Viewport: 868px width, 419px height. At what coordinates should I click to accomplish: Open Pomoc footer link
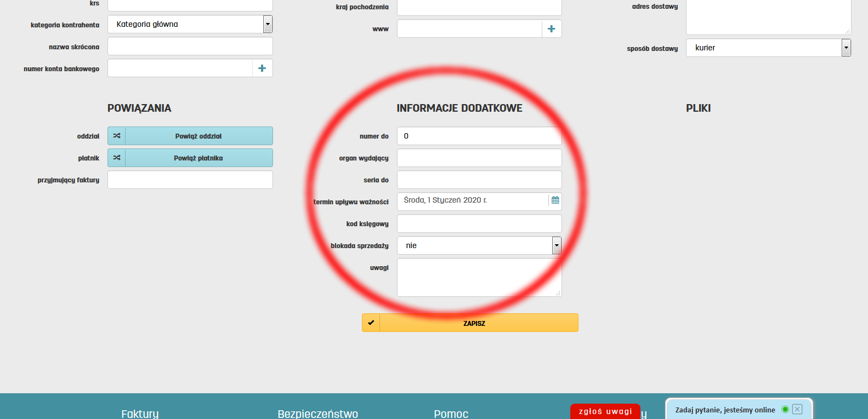451,414
